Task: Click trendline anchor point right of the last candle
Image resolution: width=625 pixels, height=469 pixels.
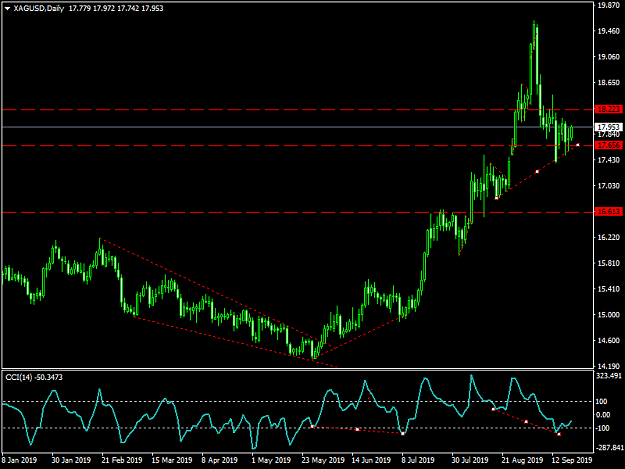Action: (x=578, y=145)
